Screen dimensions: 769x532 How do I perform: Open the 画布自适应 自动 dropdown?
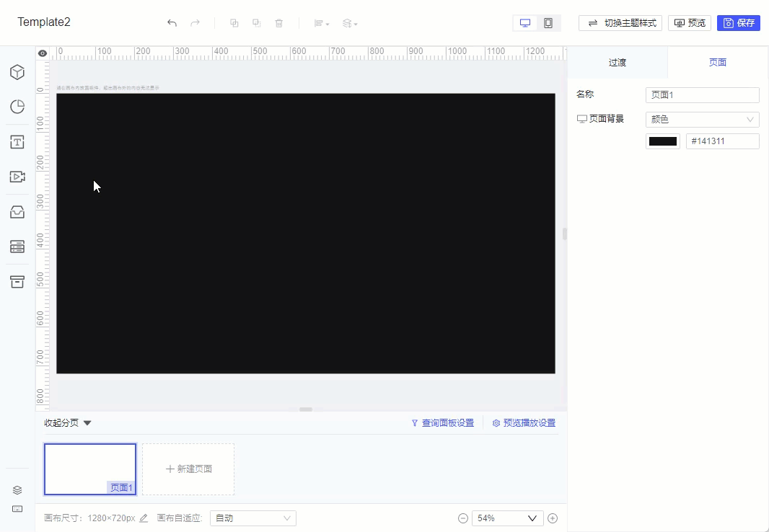[x=252, y=518]
